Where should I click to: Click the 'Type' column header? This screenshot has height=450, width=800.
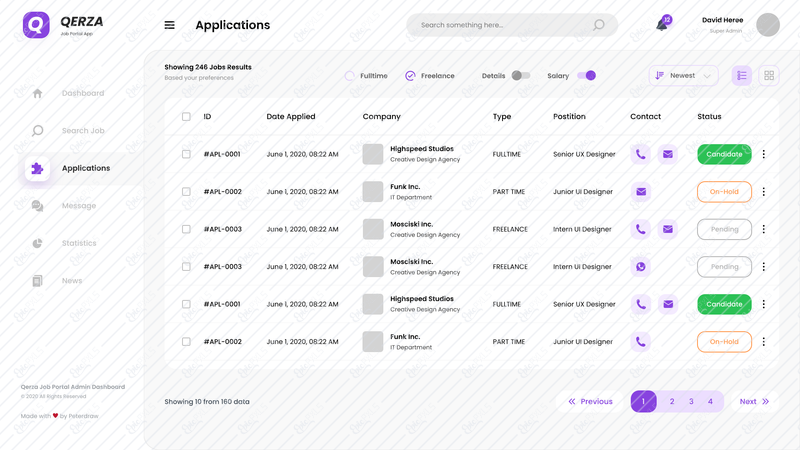click(502, 117)
